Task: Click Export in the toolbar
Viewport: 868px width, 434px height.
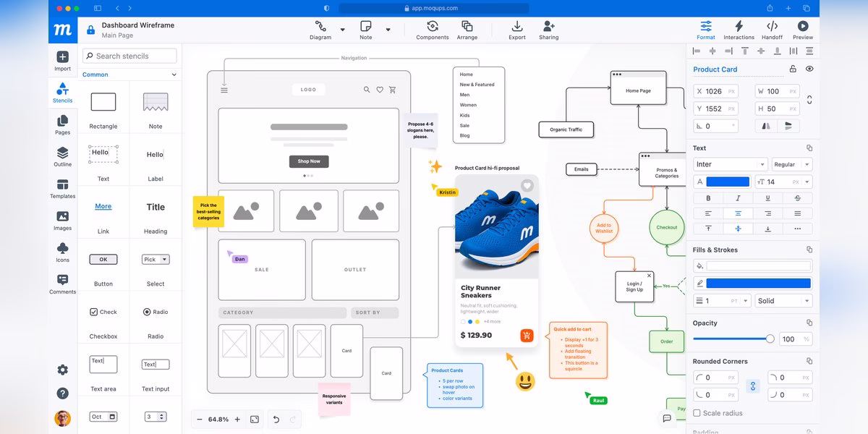Action: (x=517, y=30)
